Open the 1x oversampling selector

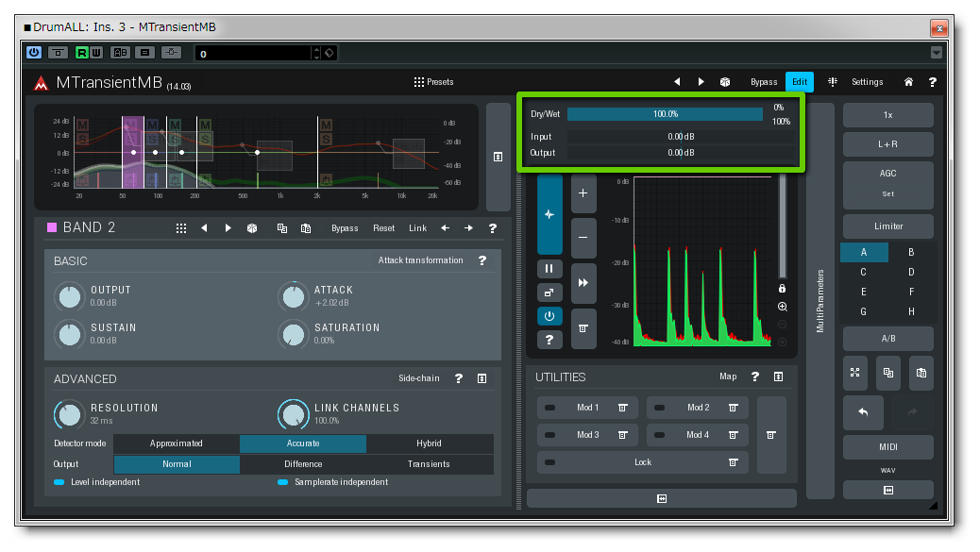tap(888, 115)
